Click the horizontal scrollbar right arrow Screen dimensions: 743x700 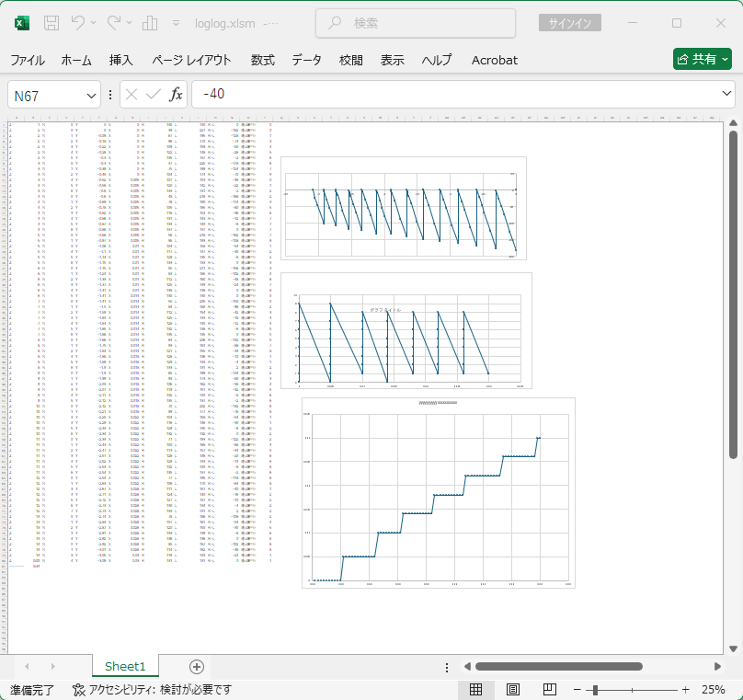pos(717,666)
